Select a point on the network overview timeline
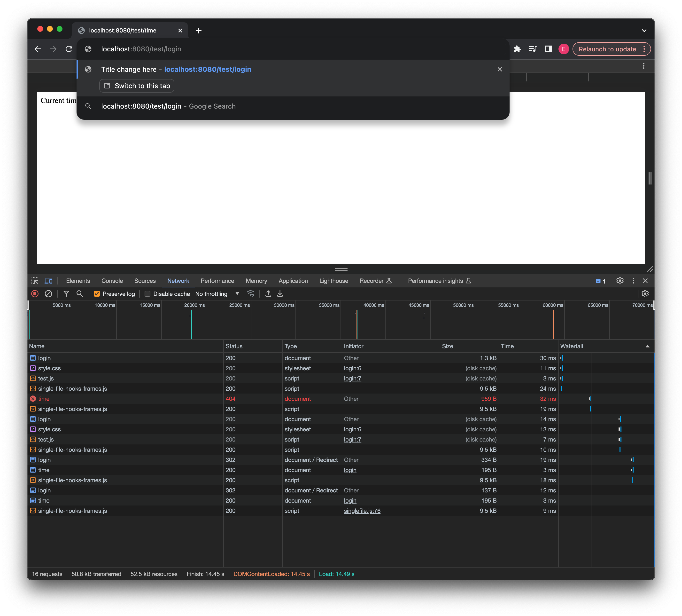This screenshot has width=682, height=616. 338,320
